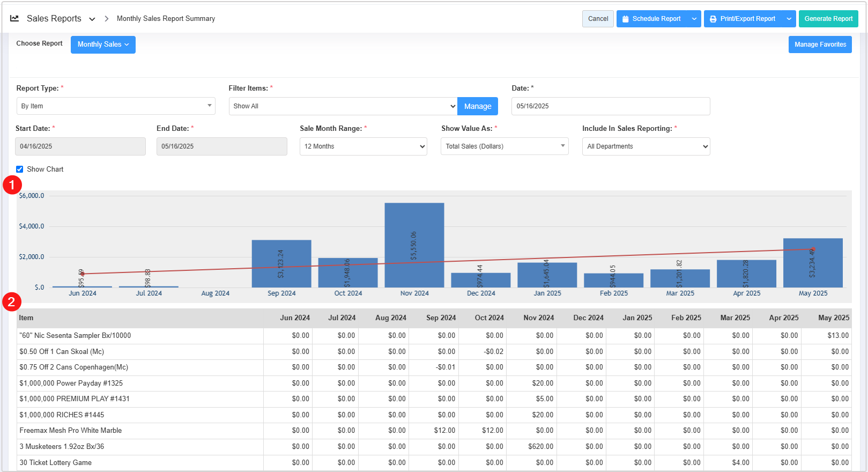Screen dimensions: 868x472
Task: Click the red annotation marker 1
Action: (x=12, y=185)
